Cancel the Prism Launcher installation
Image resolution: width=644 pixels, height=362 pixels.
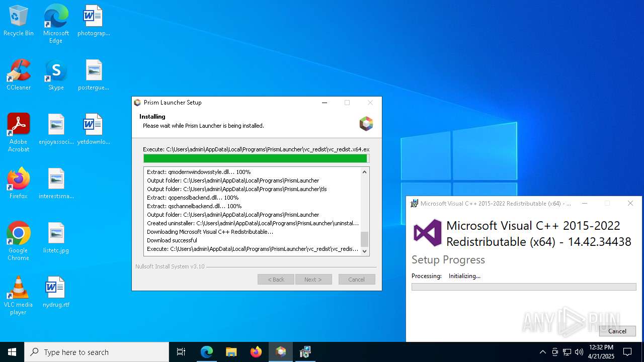tap(357, 280)
